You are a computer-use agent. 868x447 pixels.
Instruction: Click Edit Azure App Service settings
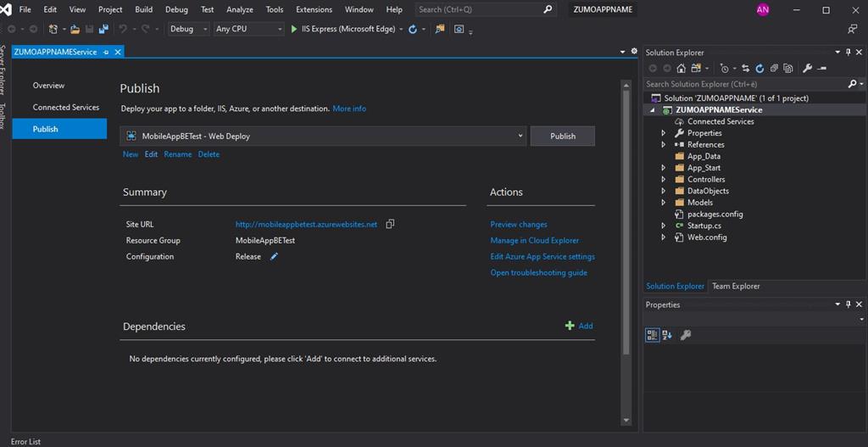(x=542, y=256)
